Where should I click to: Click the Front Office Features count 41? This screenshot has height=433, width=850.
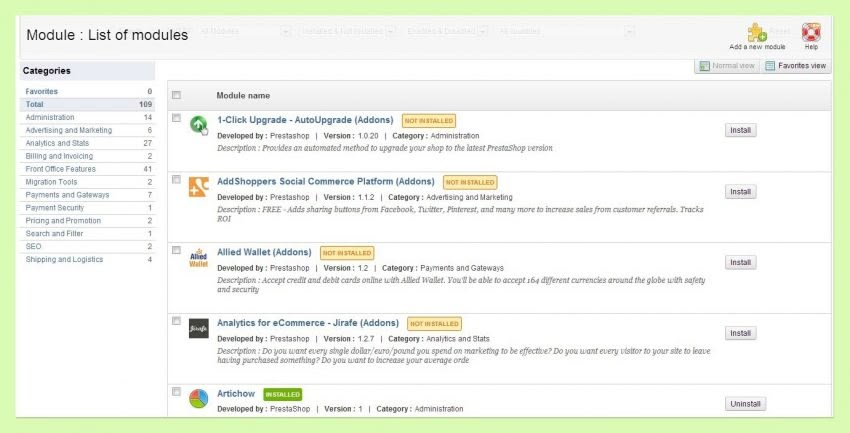(148, 169)
